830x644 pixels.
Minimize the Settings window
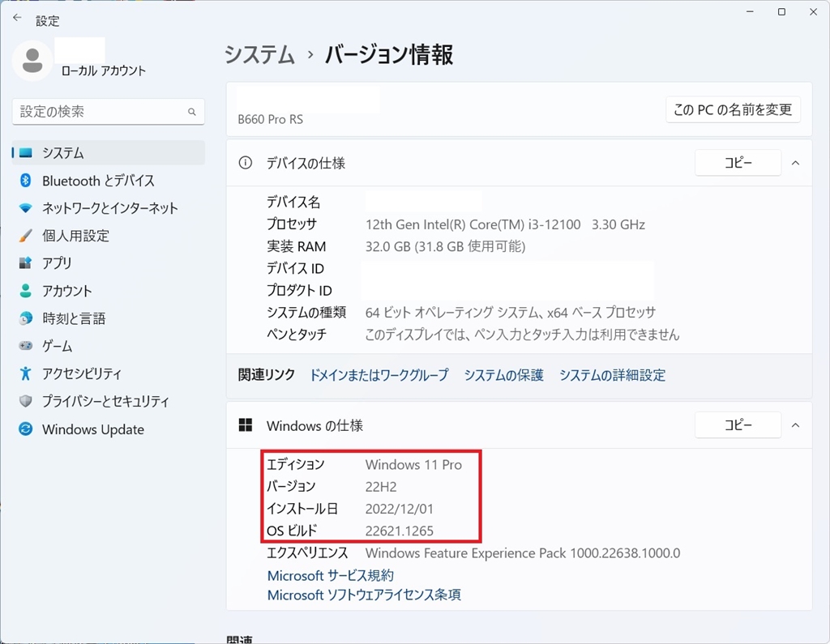[x=750, y=12]
